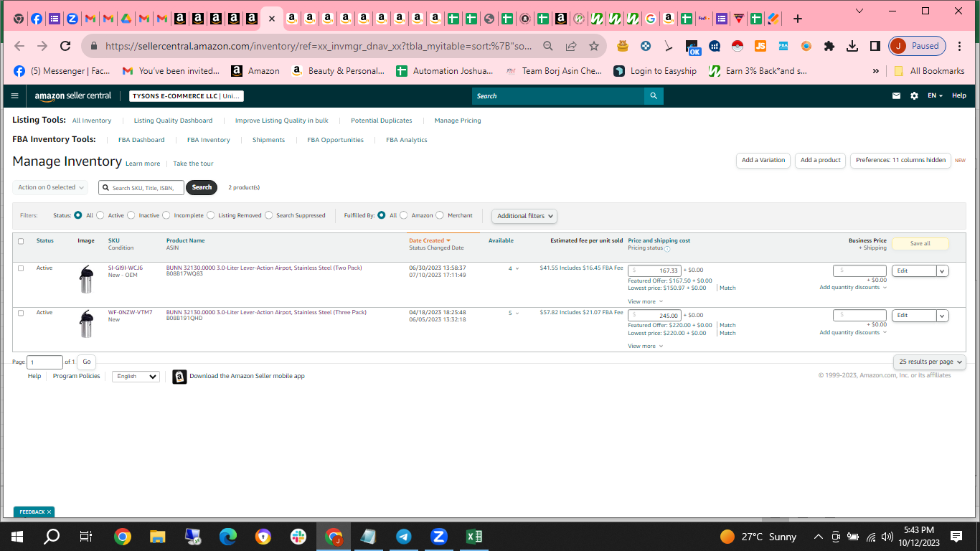Screen dimensions: 980x551
Task: Check the box for SKU WF-0NZW-VTM7
Action: coord(21,313)
